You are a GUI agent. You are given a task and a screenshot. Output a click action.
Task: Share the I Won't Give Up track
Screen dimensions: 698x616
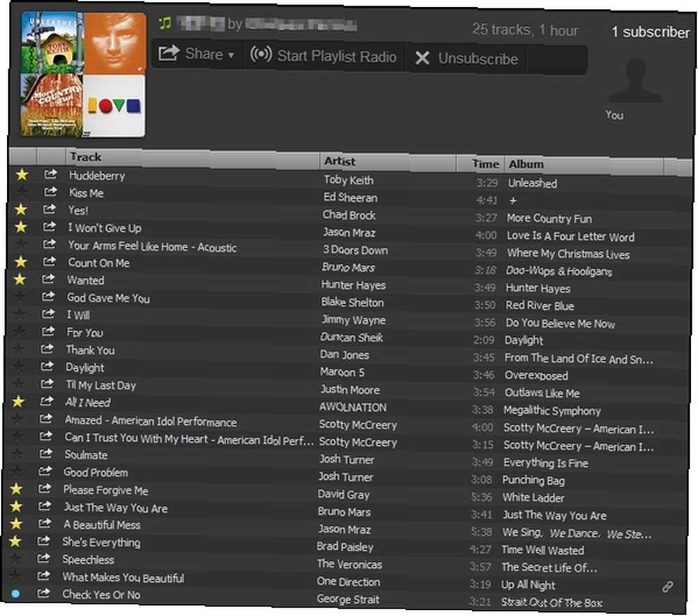[x=49, y=227]
